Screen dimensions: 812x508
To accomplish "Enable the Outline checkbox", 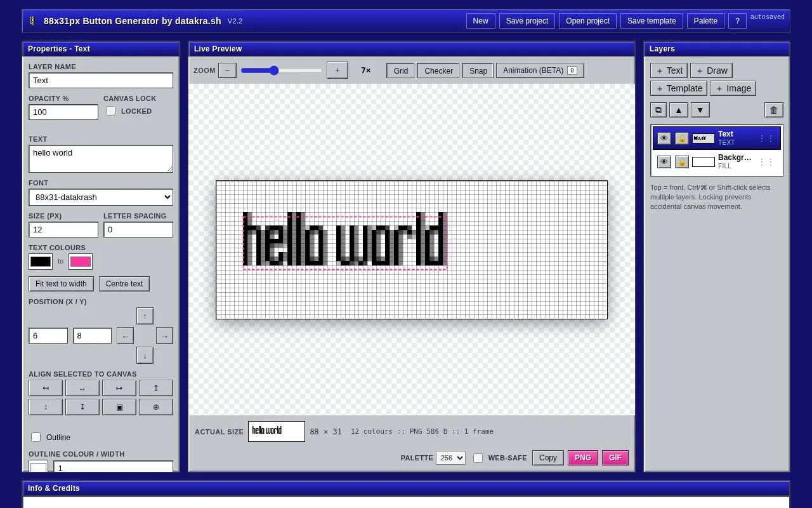I will pos(36,438).
